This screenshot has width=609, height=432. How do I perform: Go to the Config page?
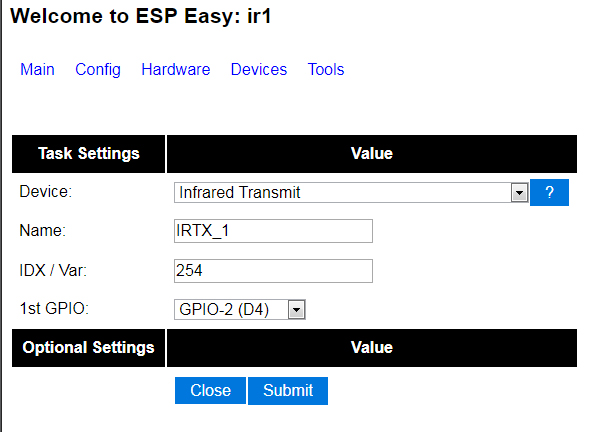point(98,70)
